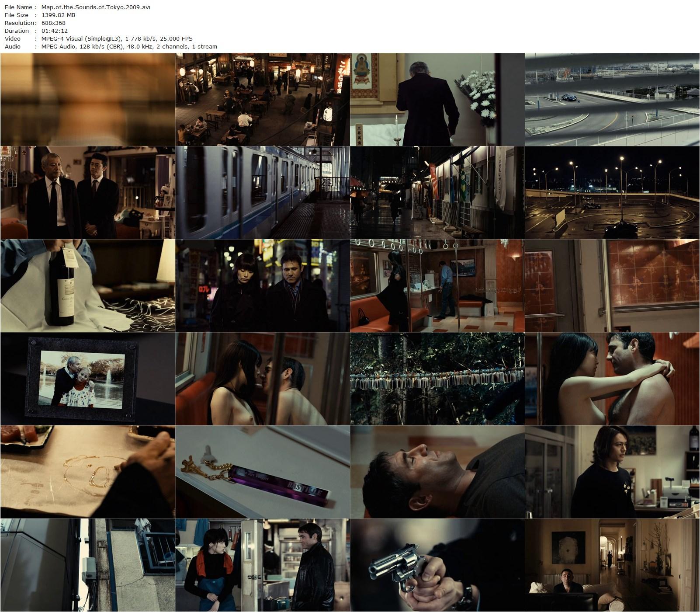Open the night parking lot with streetlamps thumbnail

coord(612,193)
